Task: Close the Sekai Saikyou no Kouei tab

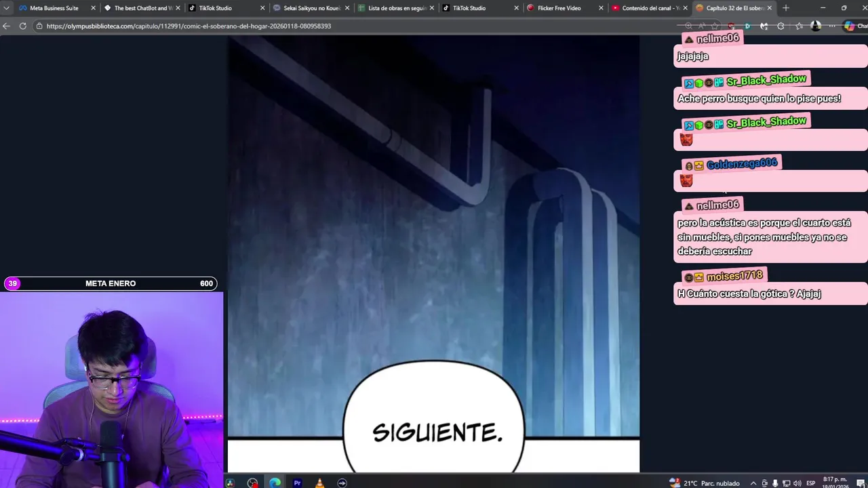Action: point(347,8)
